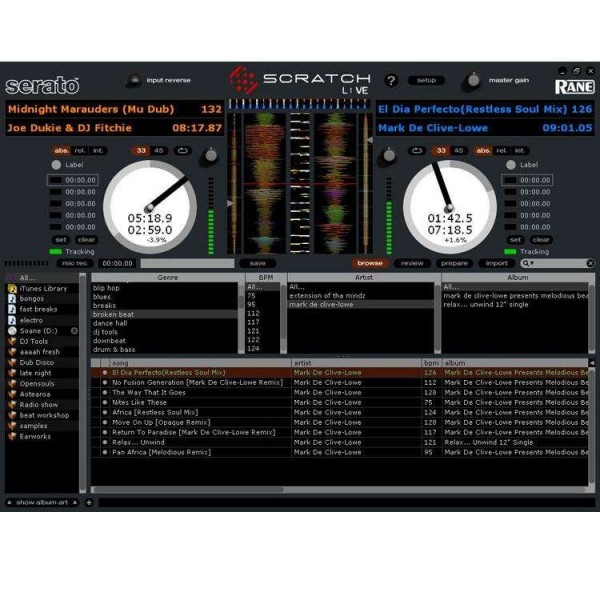Open the help question mark icon

click(391, 81)
